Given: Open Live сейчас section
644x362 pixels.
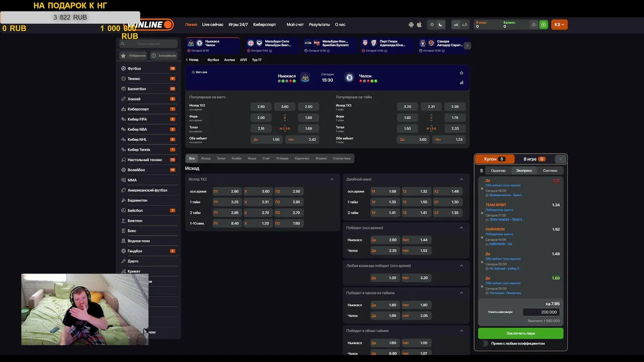Looking at the screenshot, I should tap(213, 25).
